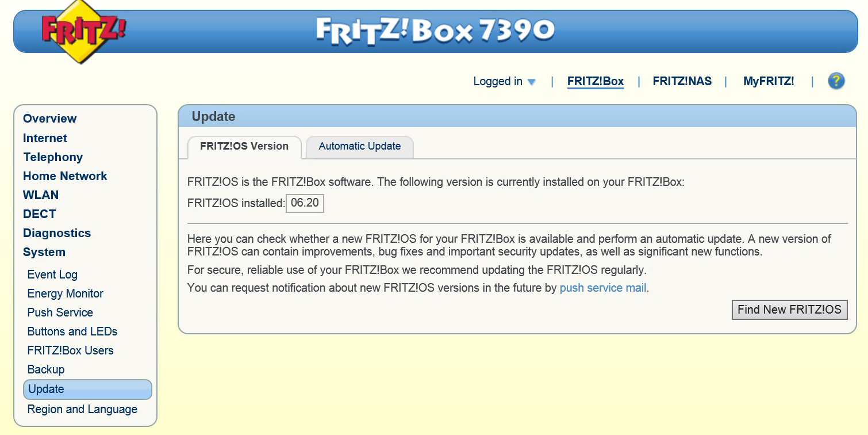Open the help question mark icon
Viewport: 868px width, 435px height.
click(x=836, y=81)
